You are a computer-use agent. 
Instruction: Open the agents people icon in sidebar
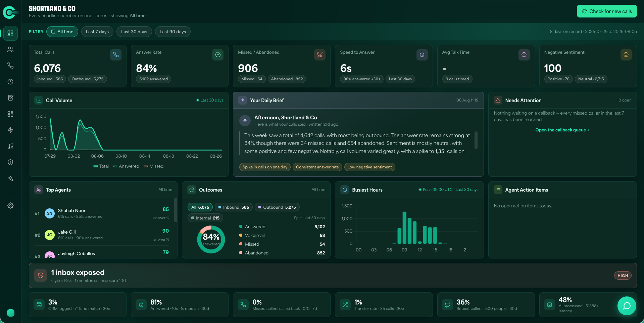click(10, 49)
